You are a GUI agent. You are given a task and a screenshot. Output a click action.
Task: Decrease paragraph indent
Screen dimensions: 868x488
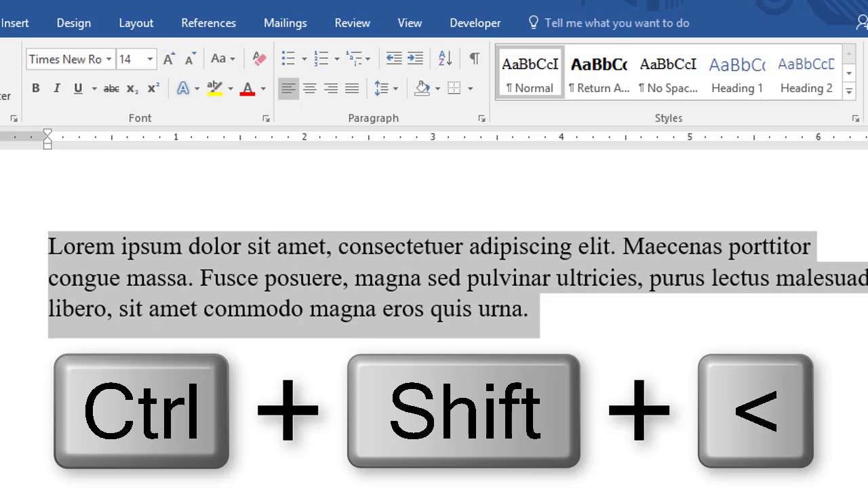[x=394, y=59]
